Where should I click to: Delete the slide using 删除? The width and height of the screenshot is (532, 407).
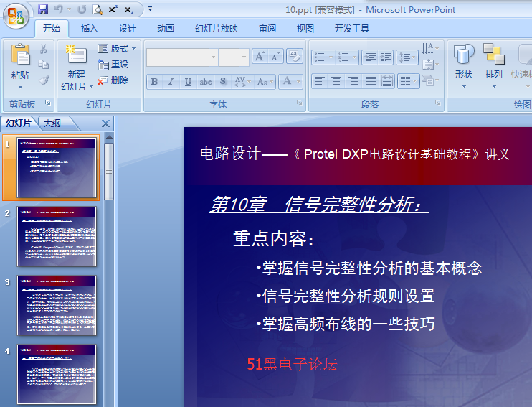[113, 80]
